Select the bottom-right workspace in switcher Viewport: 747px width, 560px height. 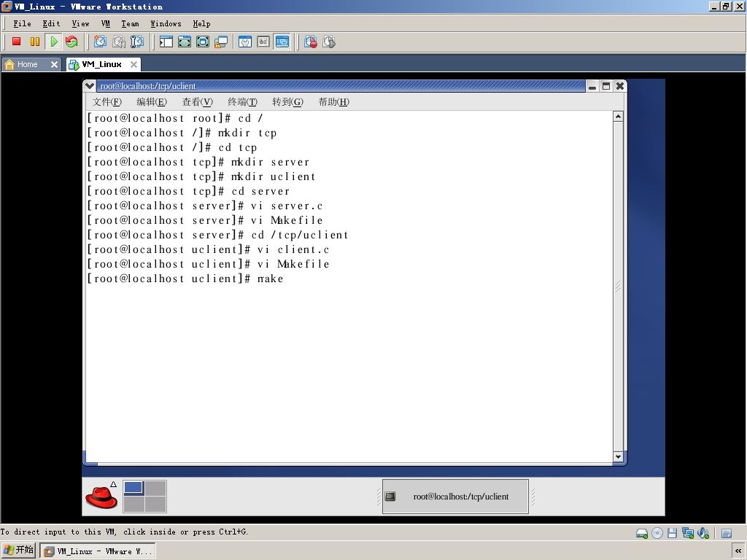[x=155, y=505]
